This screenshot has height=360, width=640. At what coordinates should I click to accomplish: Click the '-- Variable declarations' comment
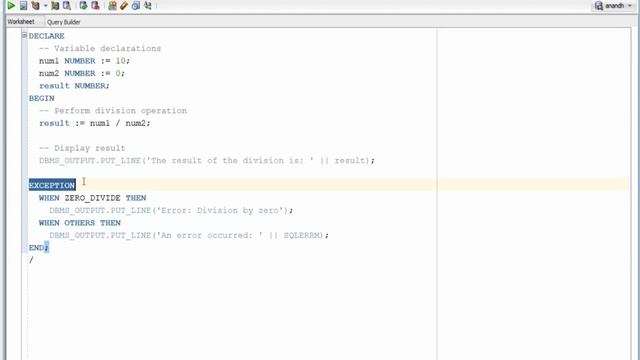[100, 49]
